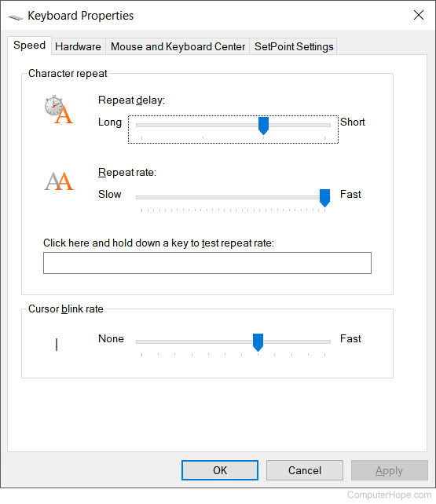The image size is (436, 504).
Task: Click the Cursor blink rate slider thumb
Action: [258, 342]
